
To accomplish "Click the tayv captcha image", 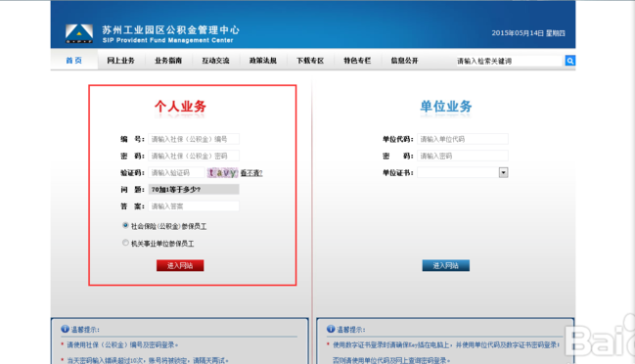I will point(222,173).
